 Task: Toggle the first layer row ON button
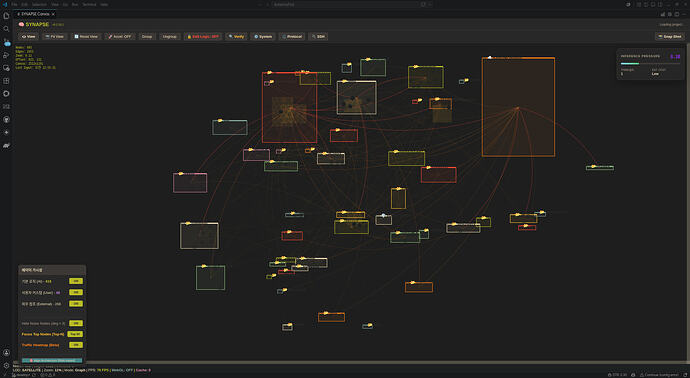click(76, 281)
